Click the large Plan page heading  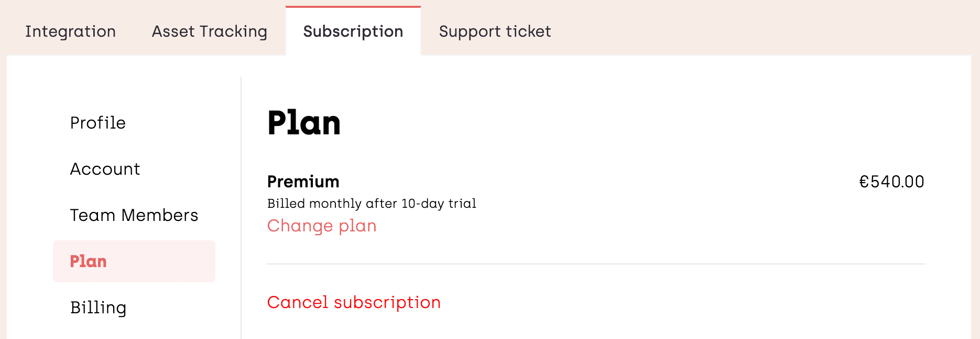coord(304,123)
